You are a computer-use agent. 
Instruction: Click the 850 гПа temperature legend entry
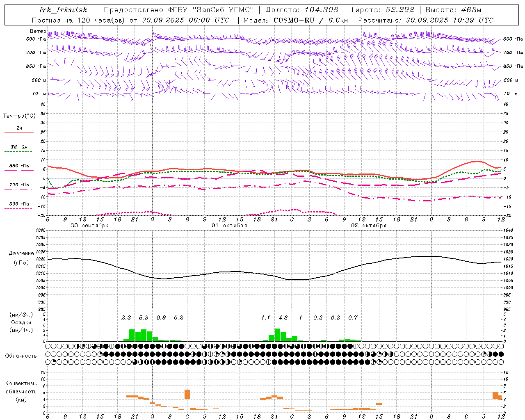click(x=19, y=166)
